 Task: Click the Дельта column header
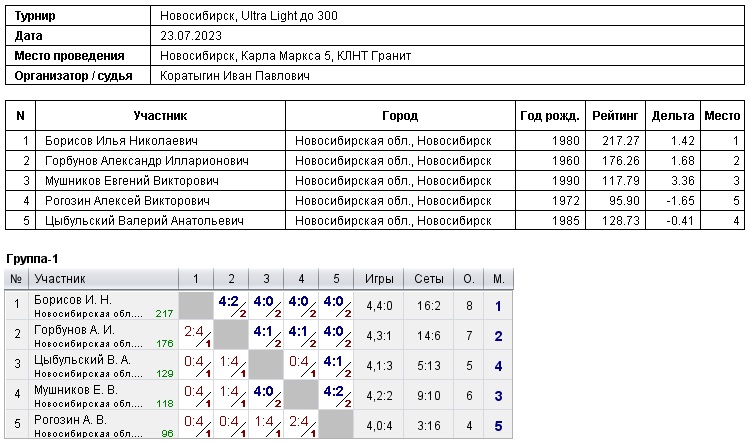pos(672,116)
